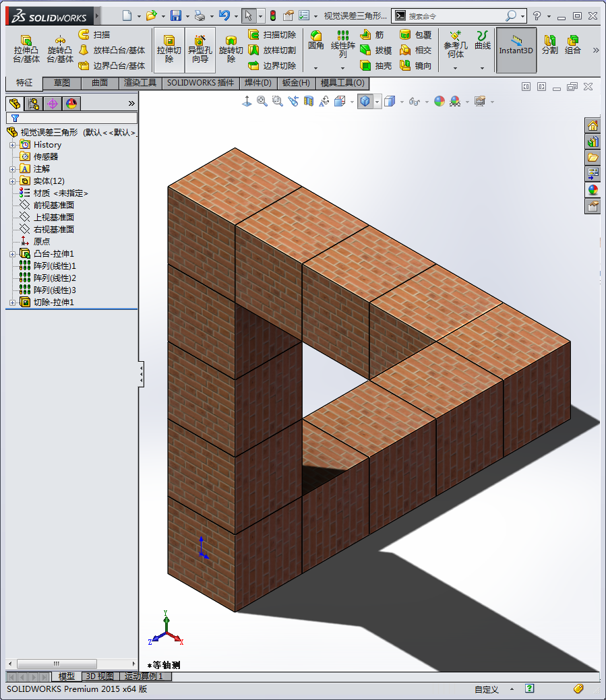Toggle the FeatureManager design tree tab
606x700 pixels.
click(15, 104)
